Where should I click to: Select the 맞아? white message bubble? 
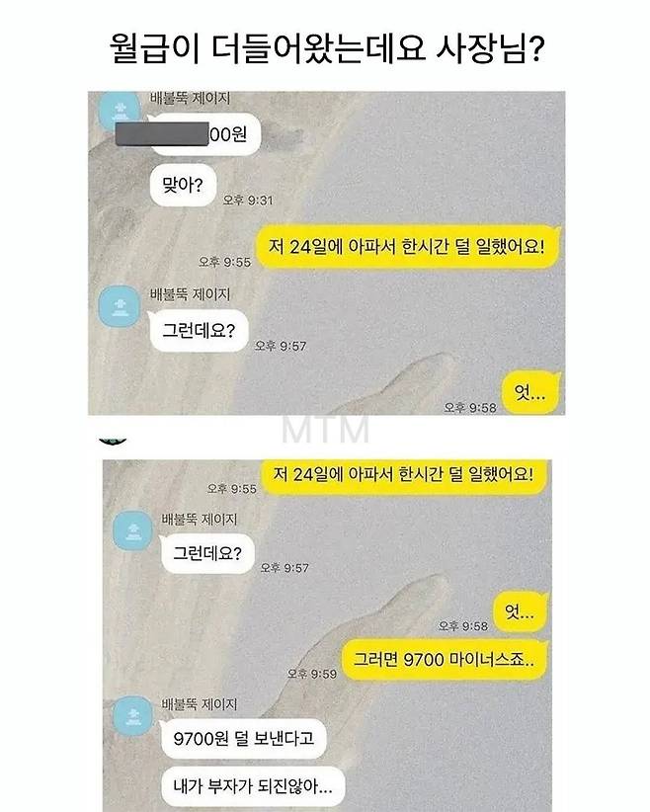point(183,186)
